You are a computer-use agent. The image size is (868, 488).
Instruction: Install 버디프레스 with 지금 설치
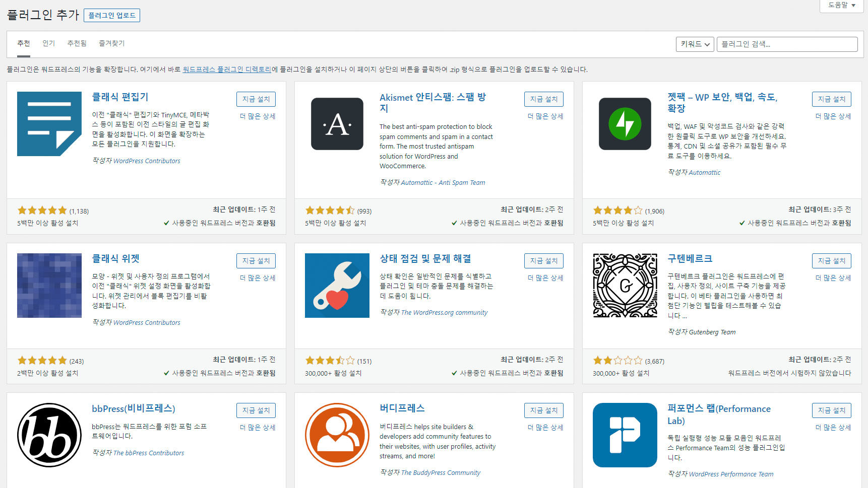pyautogui.click(x=544, y=410)
